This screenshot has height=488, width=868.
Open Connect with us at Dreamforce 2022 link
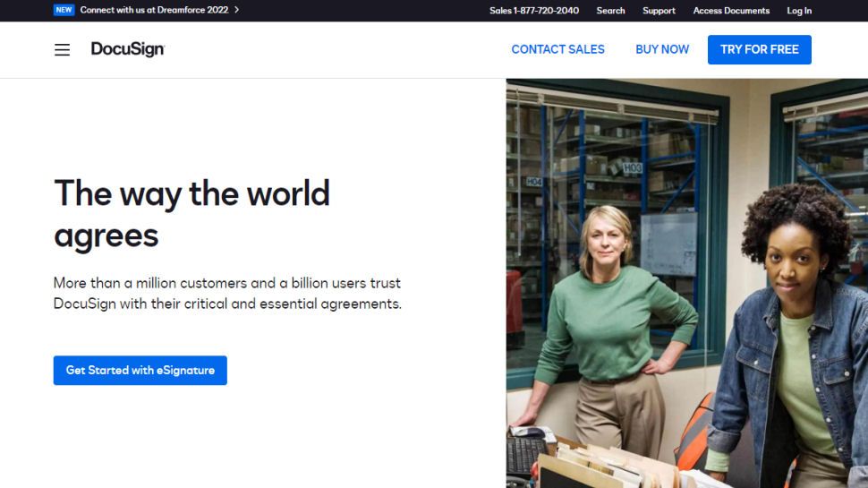tap(154, 10)
